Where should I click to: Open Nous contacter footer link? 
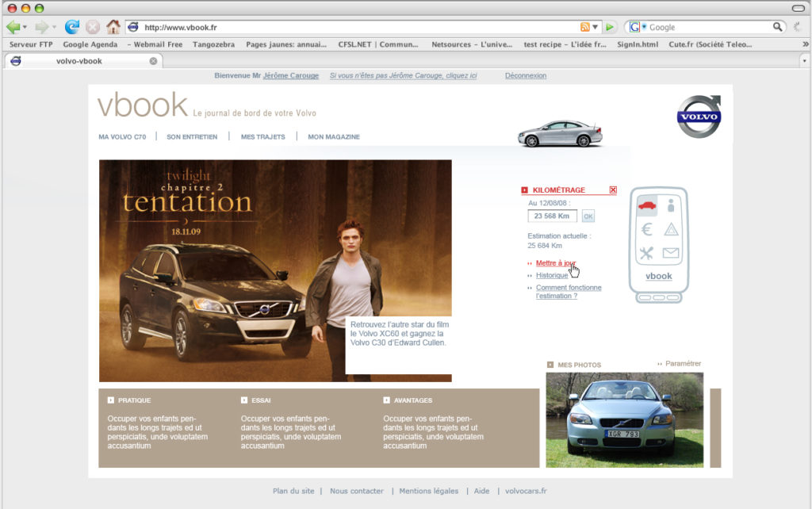click(357, 491)
